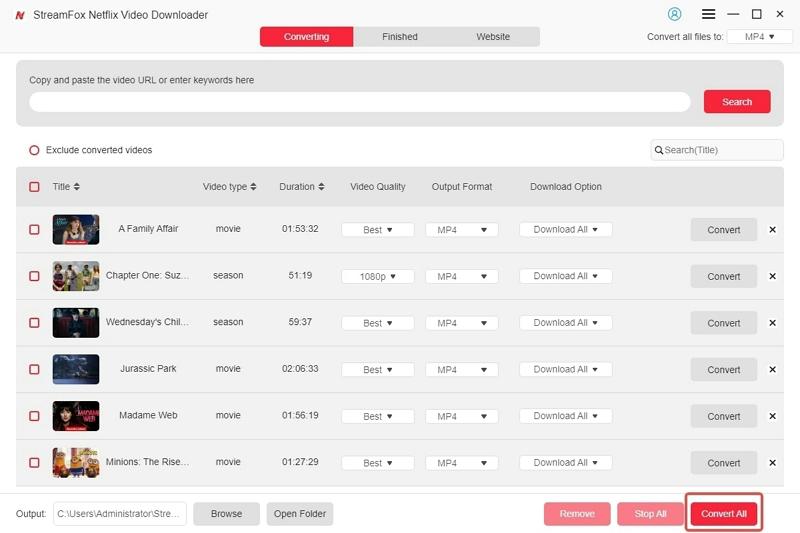This screenshot has height=533, width=800.
Task: Open Jurassic Park thumbnail
Action: click(x=76, y=369)
